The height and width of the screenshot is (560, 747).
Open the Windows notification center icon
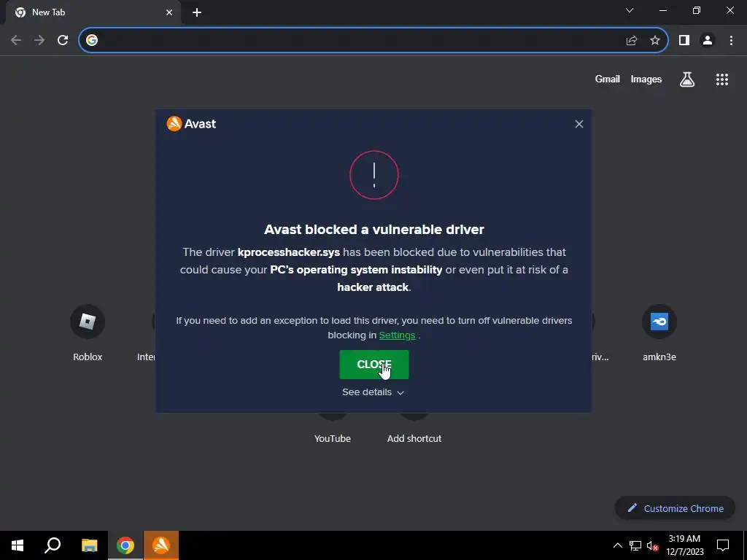tap(723, 545)
